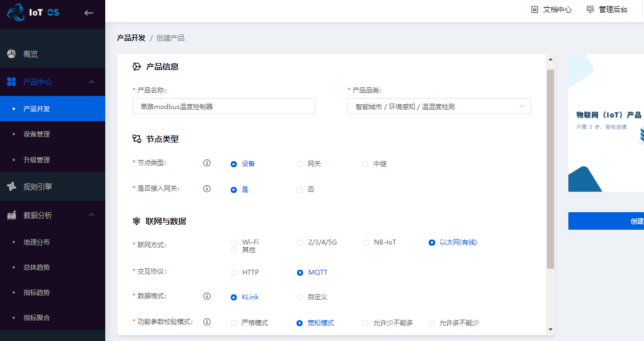Click the 概览 pie chart icon
Viewport: 644px width, 341px height.
12,54
